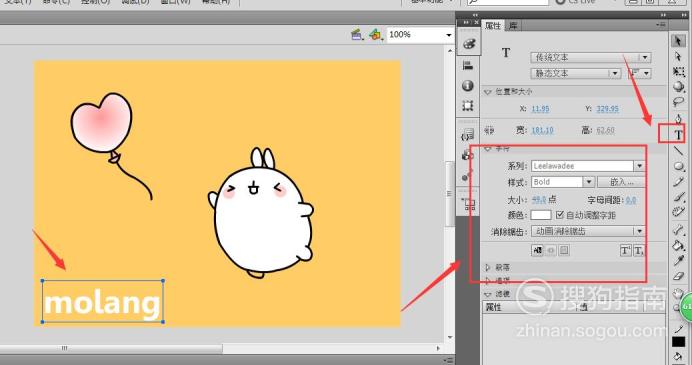Select the Pen tool
The image size is (692, 365).
pos(678,119)
